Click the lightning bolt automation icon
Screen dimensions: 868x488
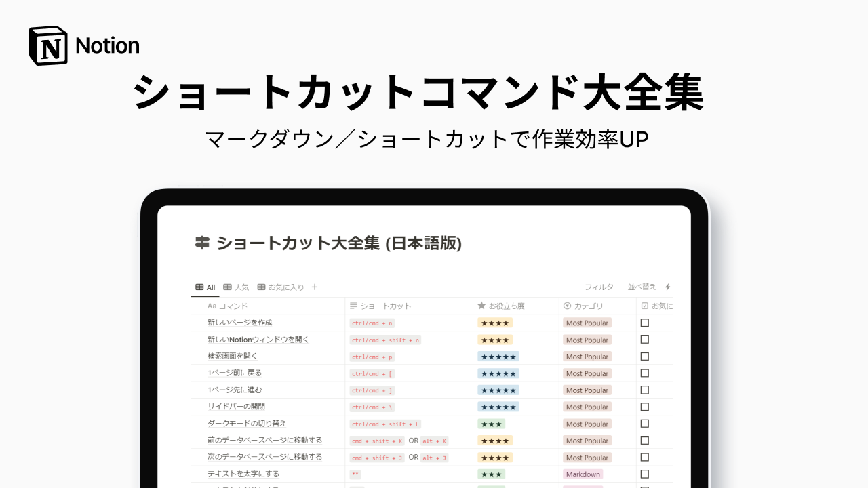click(667, 287)
